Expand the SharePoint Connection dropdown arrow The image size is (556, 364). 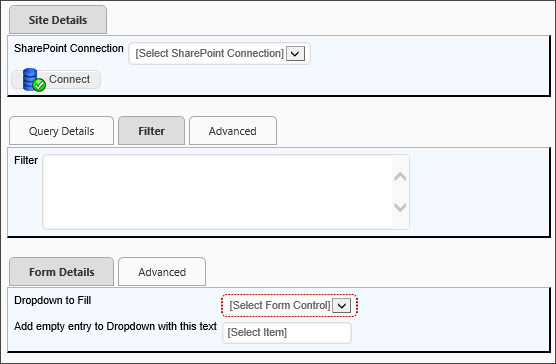click(x=295, y=54)
